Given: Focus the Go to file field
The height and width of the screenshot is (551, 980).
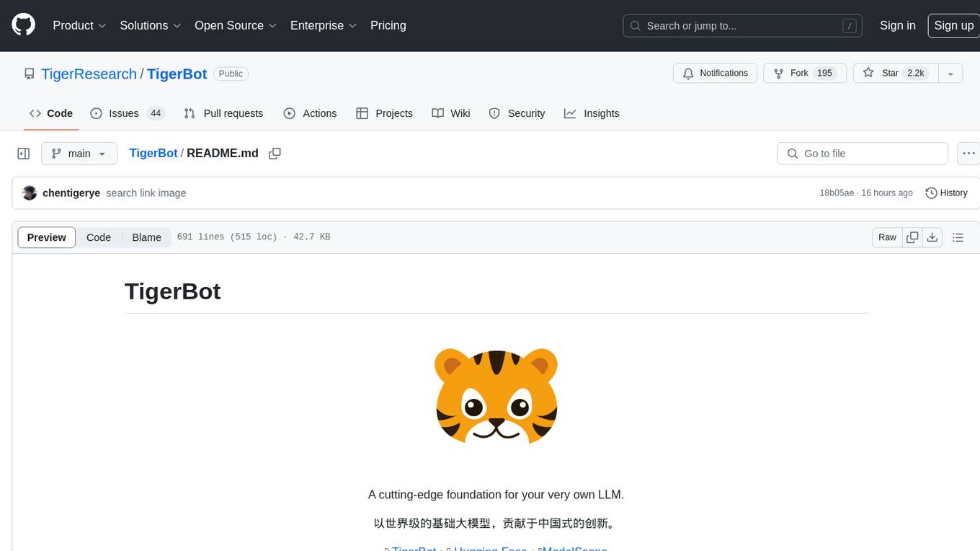Looking at the screenshot, I should tap(863, 154).
